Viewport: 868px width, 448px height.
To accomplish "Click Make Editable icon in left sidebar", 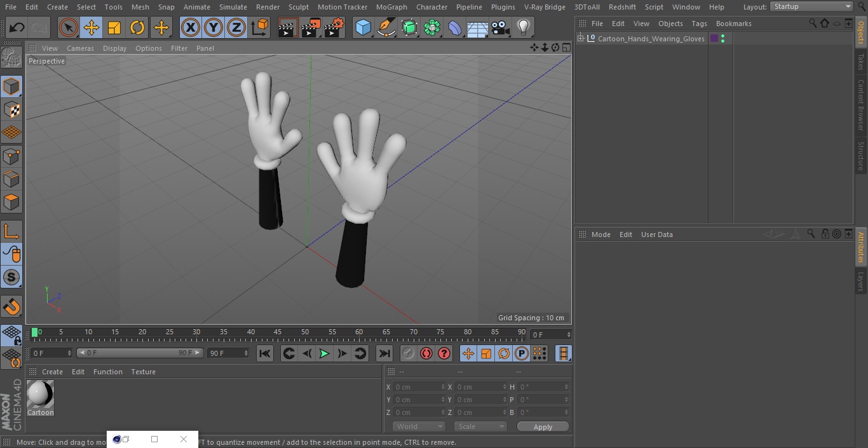I will (x=11, y=57).
